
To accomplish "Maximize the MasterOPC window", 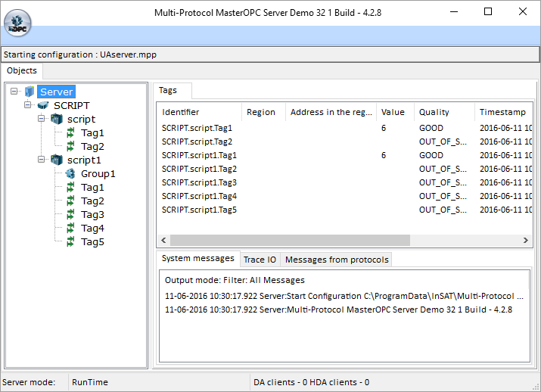I will pyautogui.click(x=488, y=12).
